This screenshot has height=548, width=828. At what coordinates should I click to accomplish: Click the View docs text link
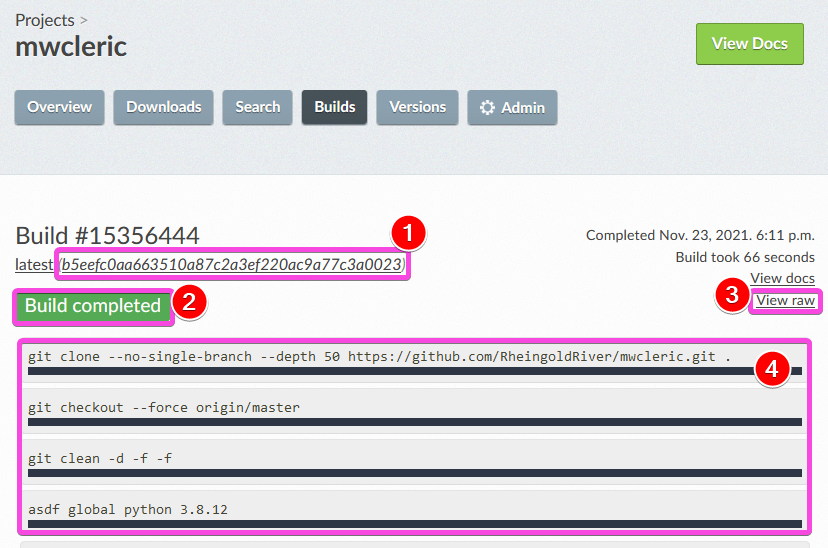click(x=783, y=278)
